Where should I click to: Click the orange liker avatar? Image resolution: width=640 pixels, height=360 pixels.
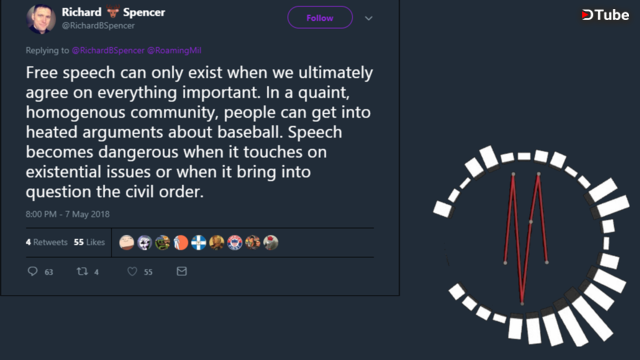(181, 242)
